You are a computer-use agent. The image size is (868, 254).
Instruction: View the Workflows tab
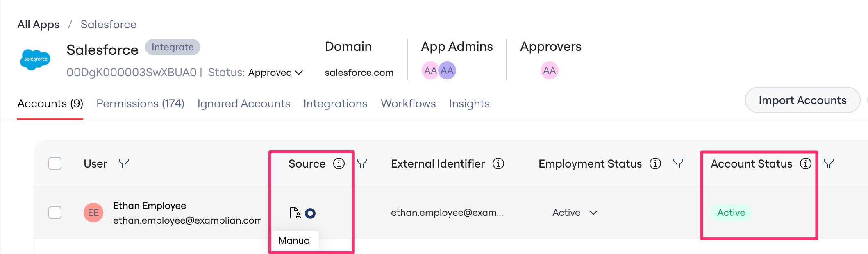408,104
